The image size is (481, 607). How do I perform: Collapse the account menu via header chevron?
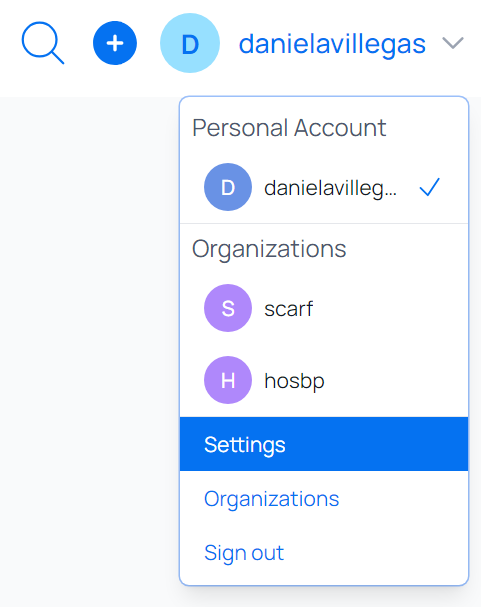(453, 43)
